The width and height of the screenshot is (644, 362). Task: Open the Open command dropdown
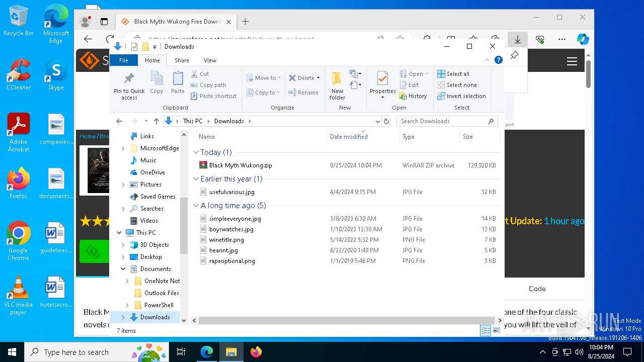(x=427, y=74)
